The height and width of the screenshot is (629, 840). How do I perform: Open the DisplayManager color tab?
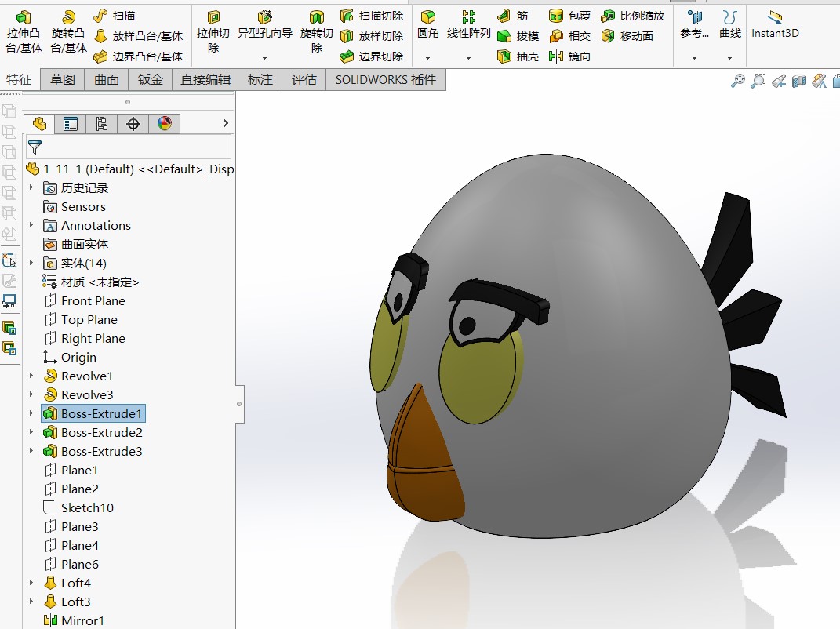tap(165, 124)
